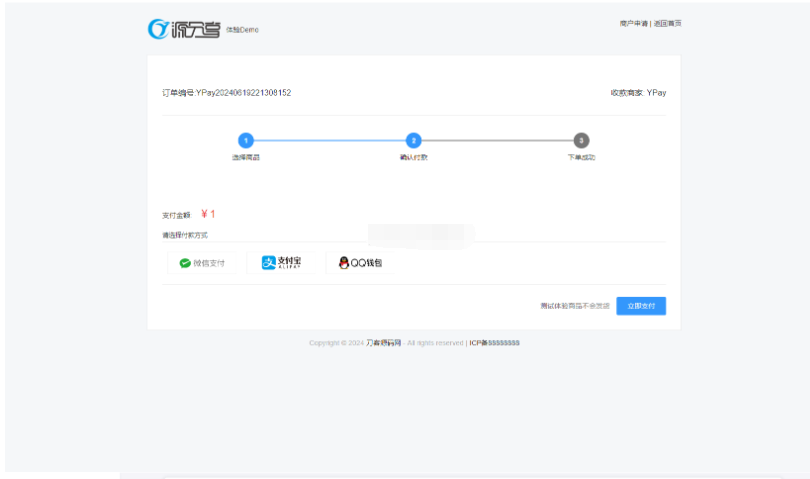Click the ¥1 payment amount
This screenshot has height=479, width=810.
208,214
